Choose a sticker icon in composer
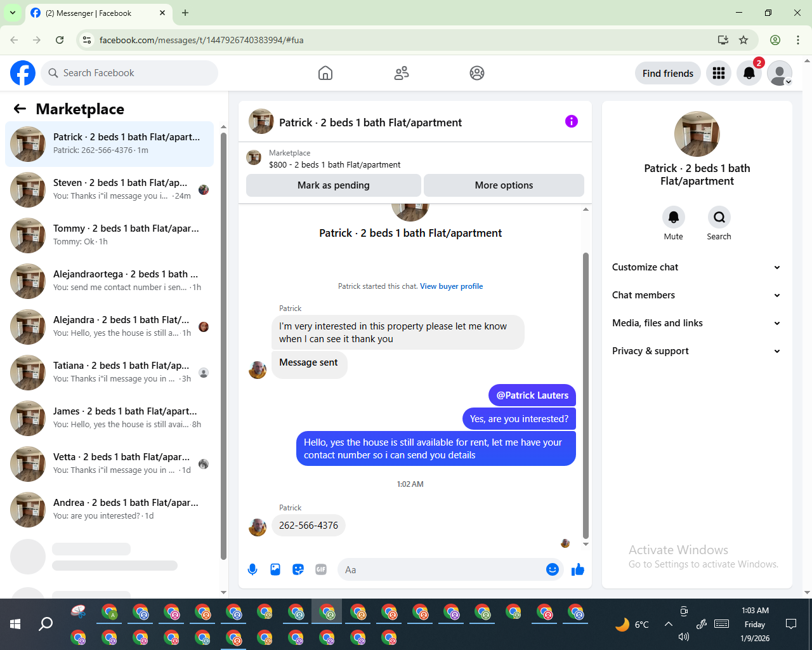This screenshot has height=650, width=812. pos(298,569)
